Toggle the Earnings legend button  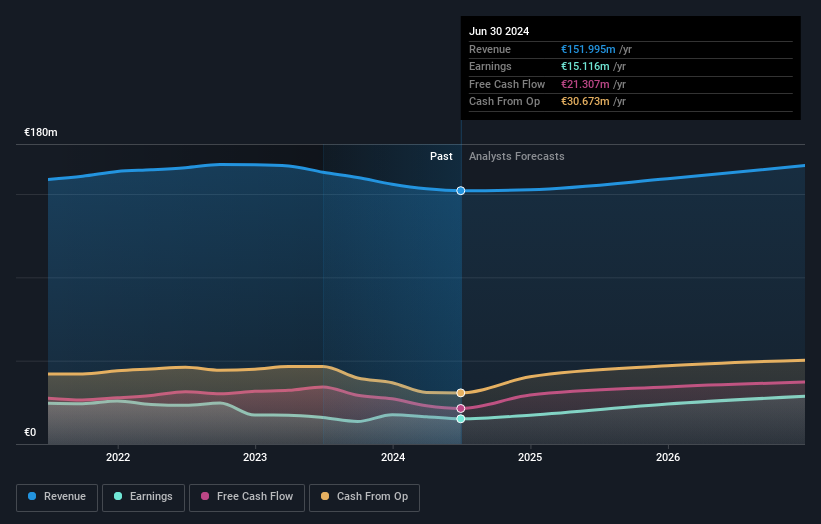point(143,497)
